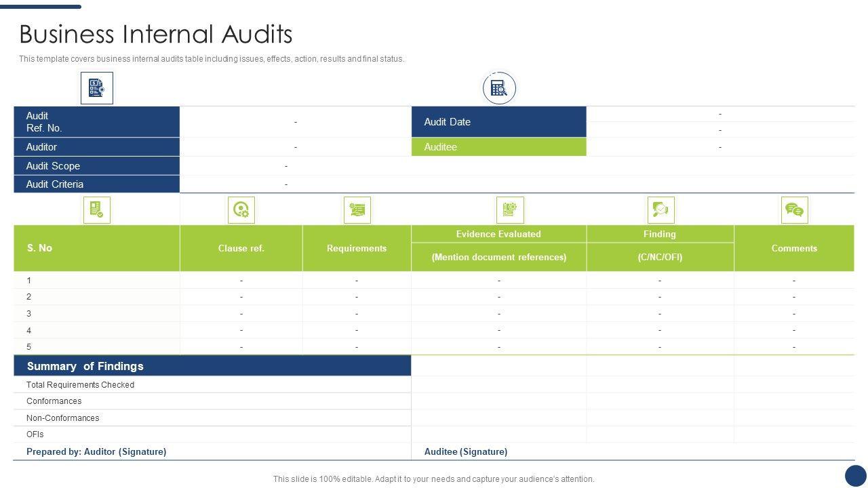Click the chat bubbles icon above Comments
868x488 pixels.
coord(794,210)
